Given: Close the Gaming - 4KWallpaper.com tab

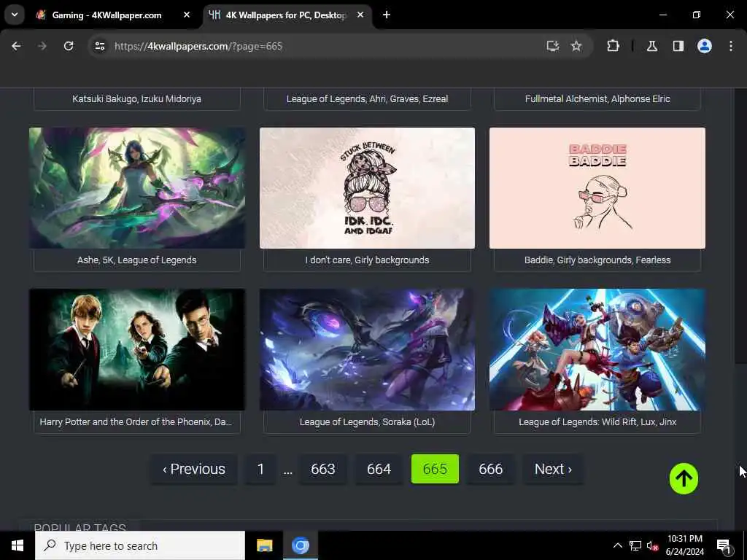Looking at the screenshot, I should coord(187,15).
